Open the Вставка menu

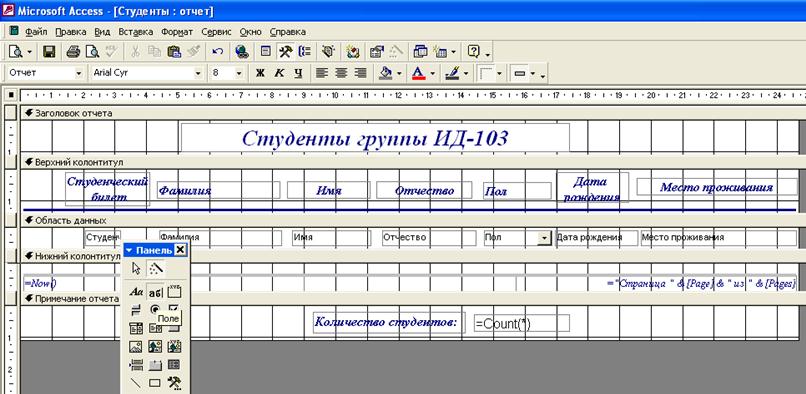point(136,31)
